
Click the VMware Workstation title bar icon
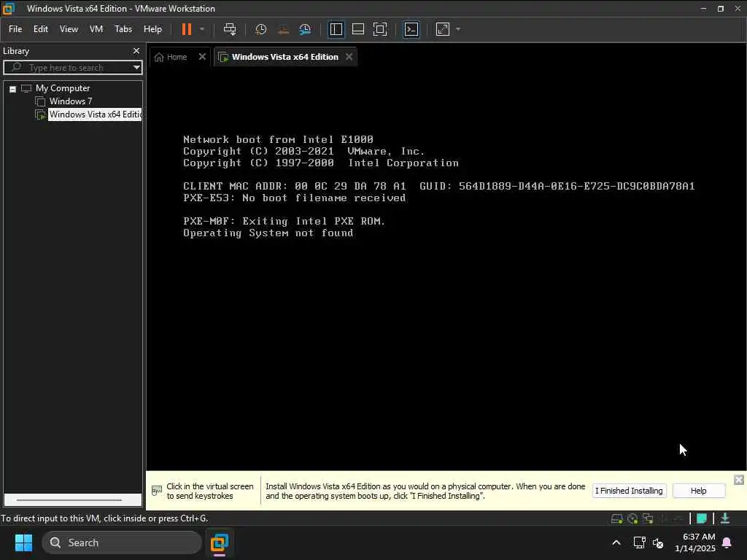click(9, 9)
